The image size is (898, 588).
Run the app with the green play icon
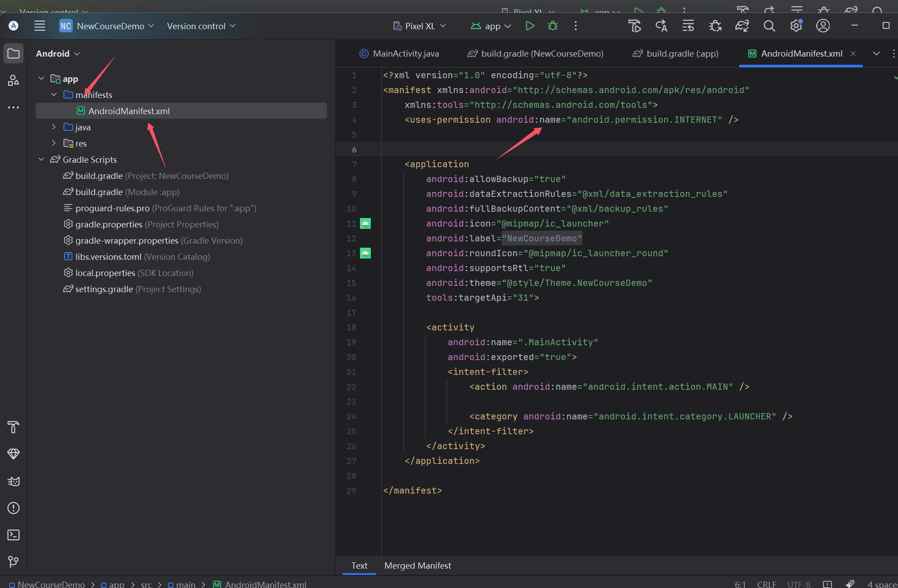(530, 26)
